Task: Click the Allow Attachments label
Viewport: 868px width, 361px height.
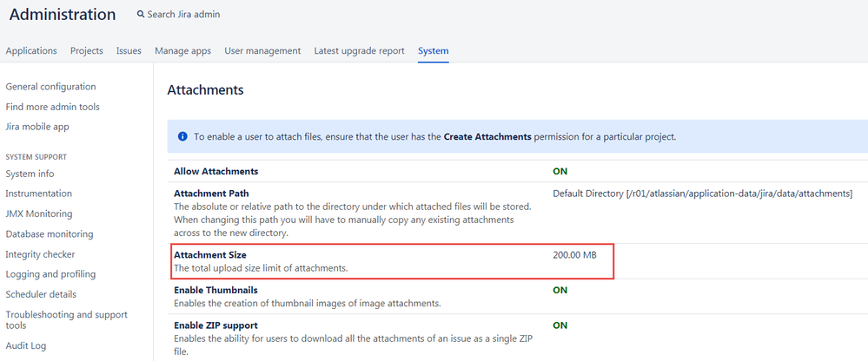Action: (215, 171)
